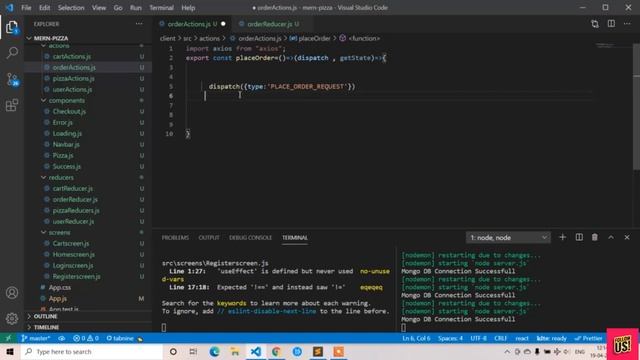
Task: Open the Explorer view in activity bar
Action: pyautogui.click(x=12, y=27)
